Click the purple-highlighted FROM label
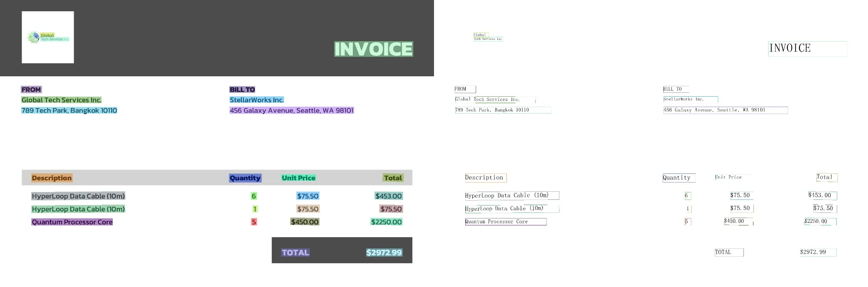Screen dimensions: 868x287 point(31,90)
